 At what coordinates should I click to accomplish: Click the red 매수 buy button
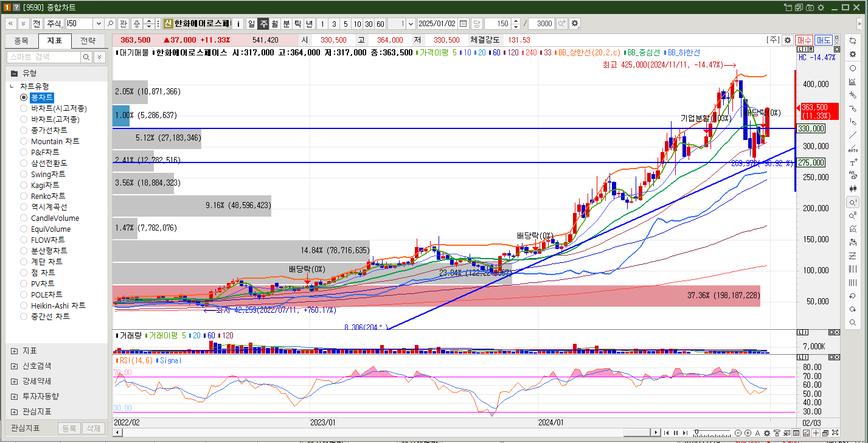[804, 40]
